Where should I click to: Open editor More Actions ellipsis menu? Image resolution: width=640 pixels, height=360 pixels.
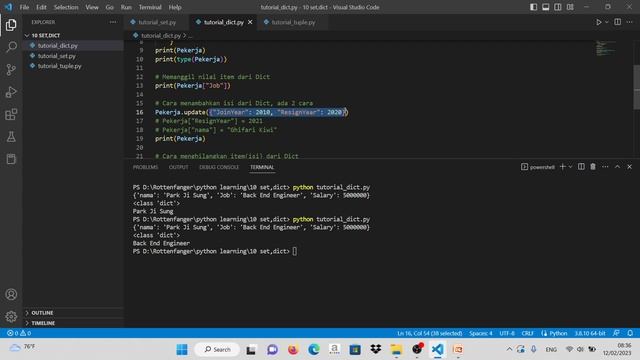630,22
